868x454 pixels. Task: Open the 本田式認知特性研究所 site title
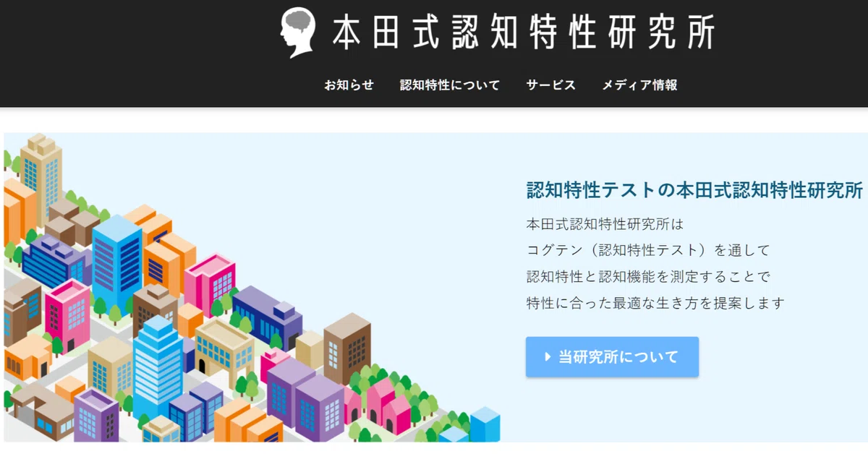click(x=524, y=33)
